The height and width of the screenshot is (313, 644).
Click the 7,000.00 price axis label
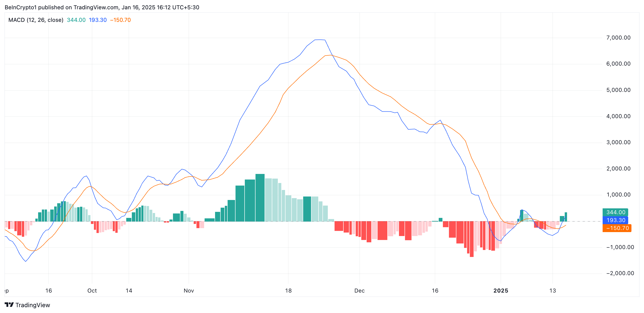[618, 38]
